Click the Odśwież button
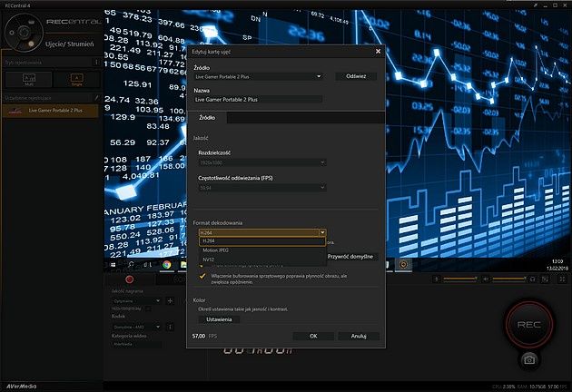The image size is (572, 392). 356,76
